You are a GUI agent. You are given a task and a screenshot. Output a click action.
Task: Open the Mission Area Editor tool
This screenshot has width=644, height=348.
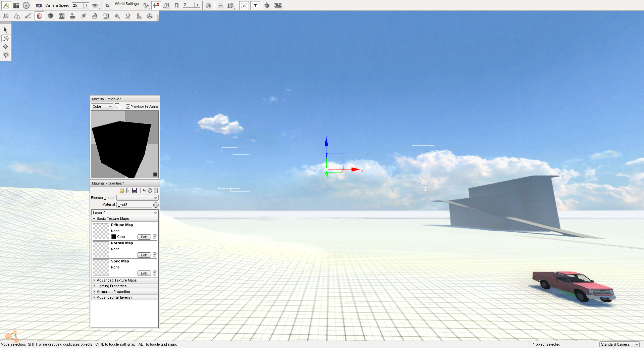pyautogui.click(x=106, y=16)
